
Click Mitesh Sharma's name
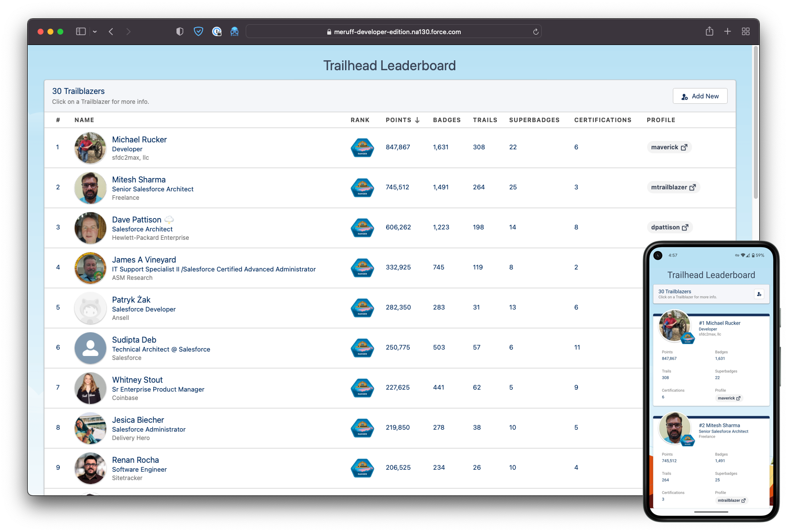(139, 179)
